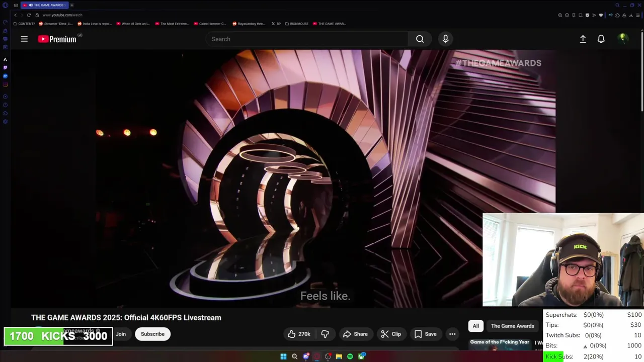Reload the current page

29,15
